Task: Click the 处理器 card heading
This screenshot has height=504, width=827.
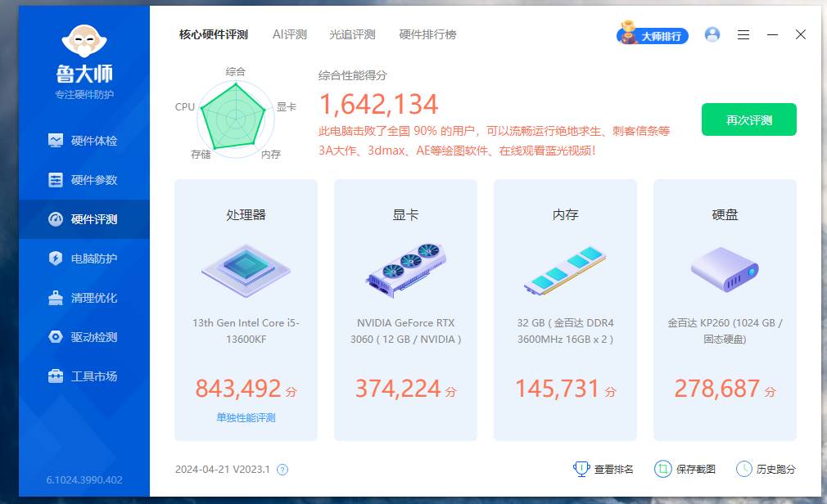Action: pyautogui.click(x=246, y=214)
